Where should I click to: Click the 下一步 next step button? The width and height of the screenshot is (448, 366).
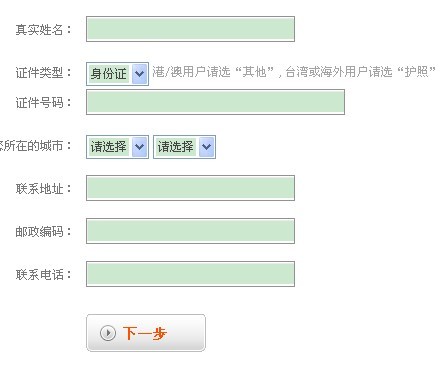coord(146,333)
